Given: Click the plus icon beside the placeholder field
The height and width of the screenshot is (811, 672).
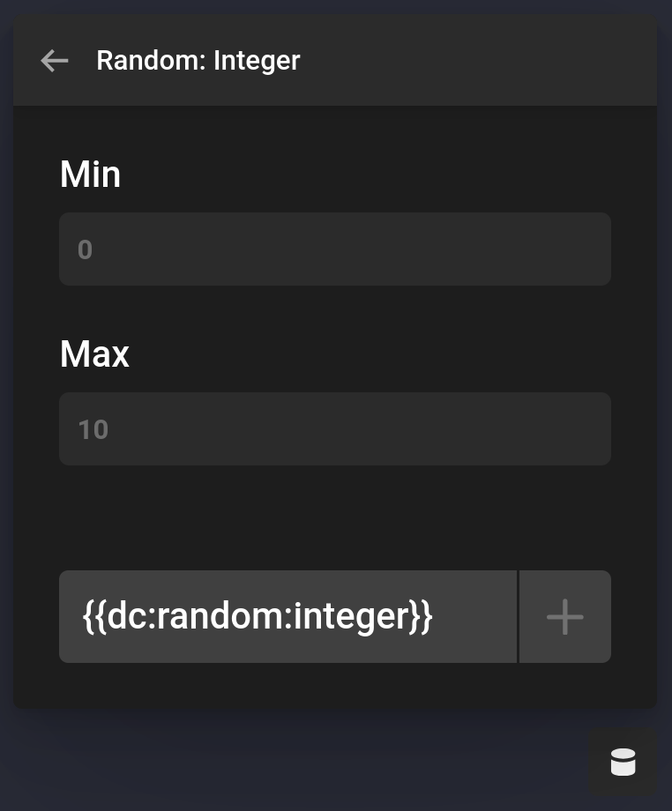Looking at the screenshot, I should (564, 616).
